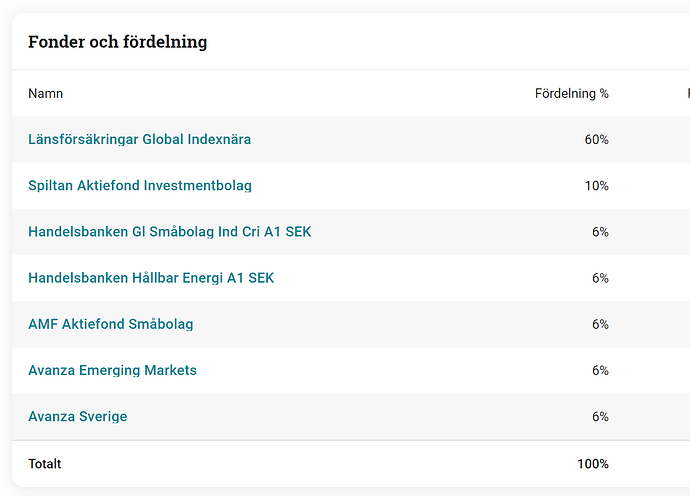690x496 pixels.
Task: Open Länsförsäkringar Global Indexnära fund link
Action: tap(139, 140)
